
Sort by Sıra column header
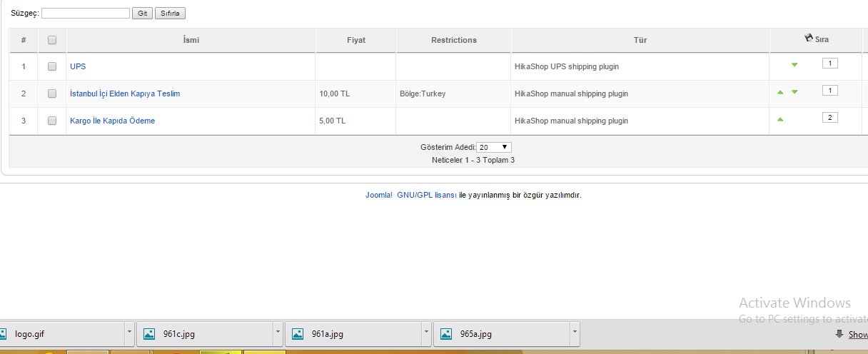point(822,39)
